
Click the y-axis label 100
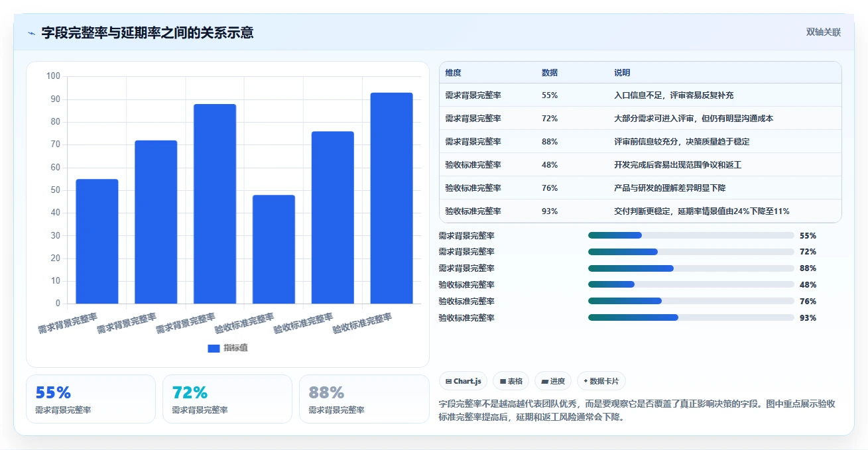click(53, 76)
